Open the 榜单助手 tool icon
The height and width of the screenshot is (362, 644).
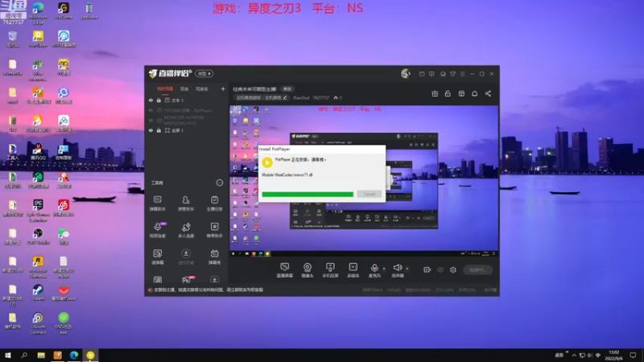[214, 230]
